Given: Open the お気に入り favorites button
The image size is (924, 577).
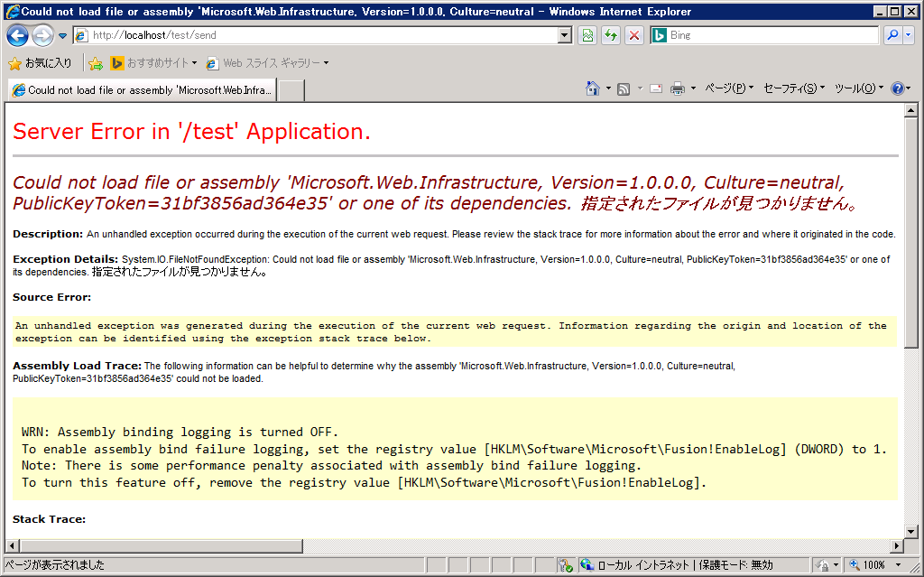Looking at the screenshot, I should [x=40, y=62].
